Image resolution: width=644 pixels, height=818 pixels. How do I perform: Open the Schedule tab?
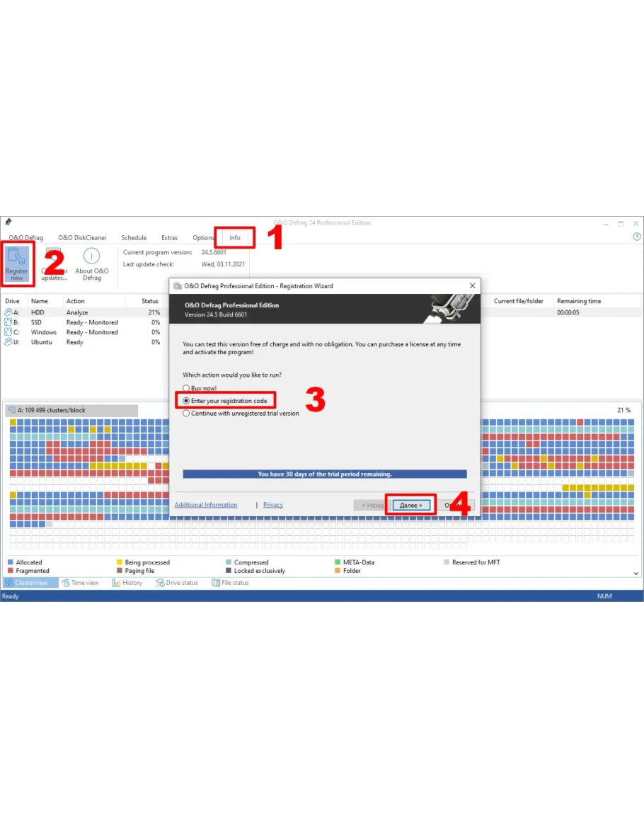click(x=134, y=238)
